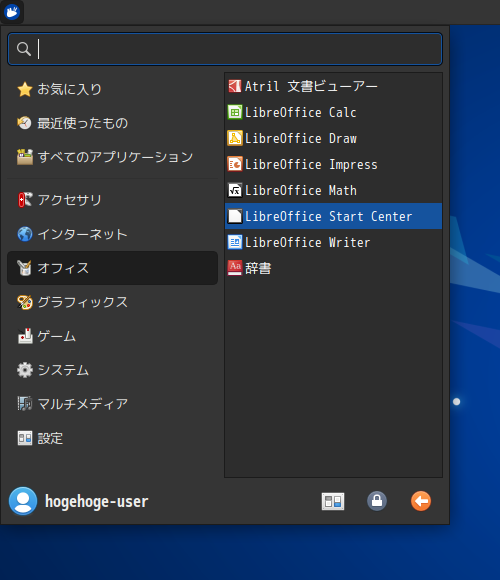
Task: Click the orange log out arrow icon
Action: point(421,501)
